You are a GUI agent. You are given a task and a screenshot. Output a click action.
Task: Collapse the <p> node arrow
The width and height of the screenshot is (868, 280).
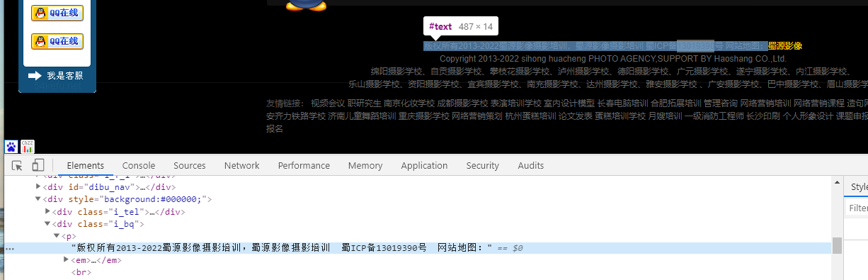point(56,236)
